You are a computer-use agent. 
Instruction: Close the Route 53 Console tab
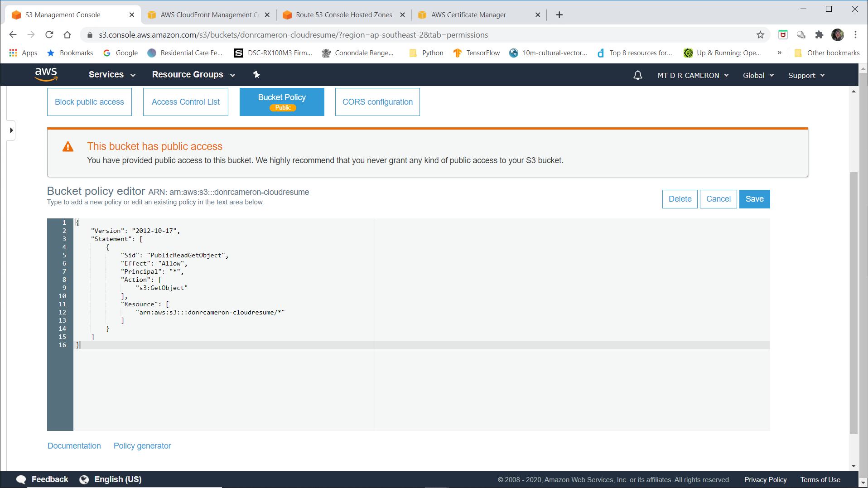click(x=402, y=15)
